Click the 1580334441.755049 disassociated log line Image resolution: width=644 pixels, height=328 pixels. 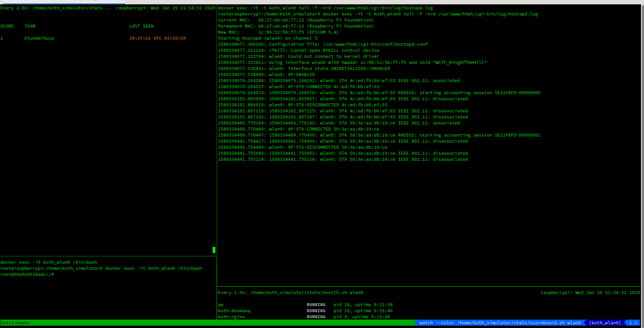[343, 153]
